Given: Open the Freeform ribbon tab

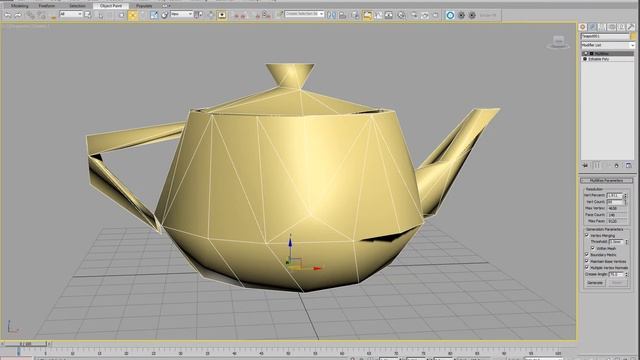Looking at the screenshot, I should click(47, 6).
